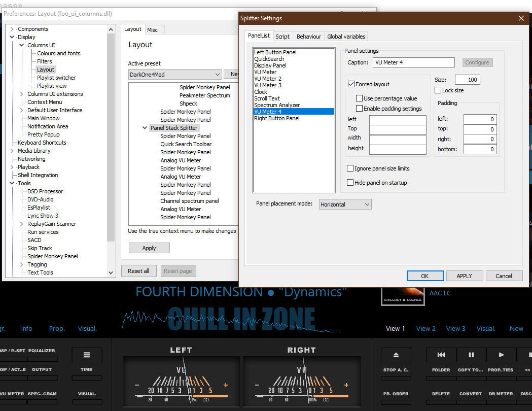
Task: Uncheck the Forced layout checkbox
Action: [351, 84]
